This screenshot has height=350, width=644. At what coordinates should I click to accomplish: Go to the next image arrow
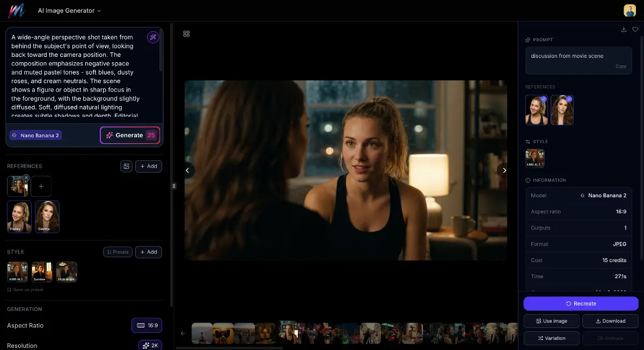tap(504, 170)
